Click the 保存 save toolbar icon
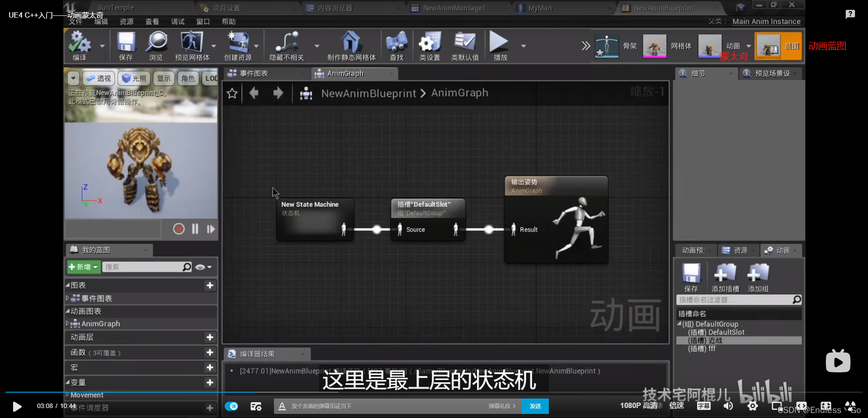 pos(126,46)
